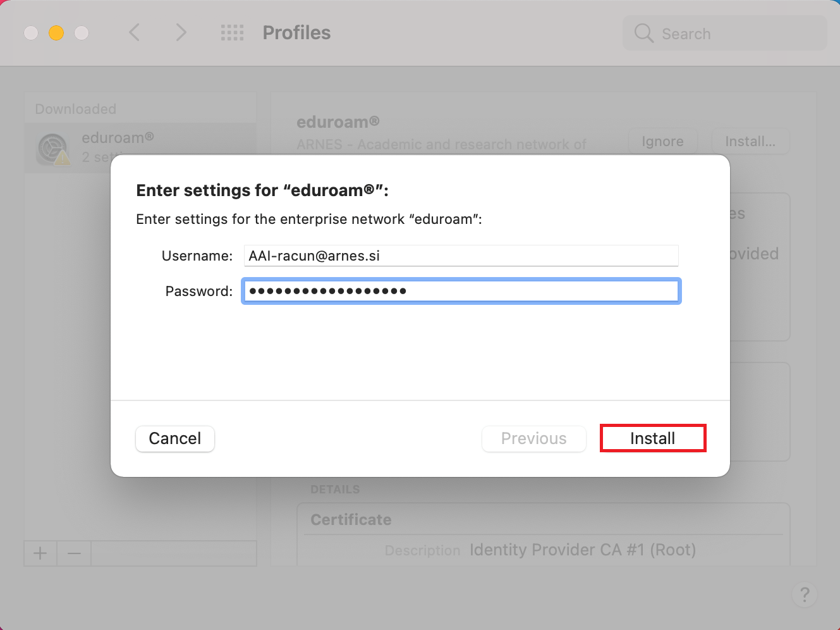Click the background Install… button

click(750, 141)
